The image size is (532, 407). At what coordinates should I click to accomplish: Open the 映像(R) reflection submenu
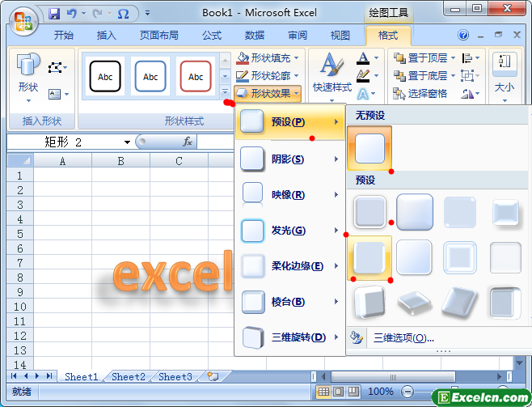[x=290, y=195]
